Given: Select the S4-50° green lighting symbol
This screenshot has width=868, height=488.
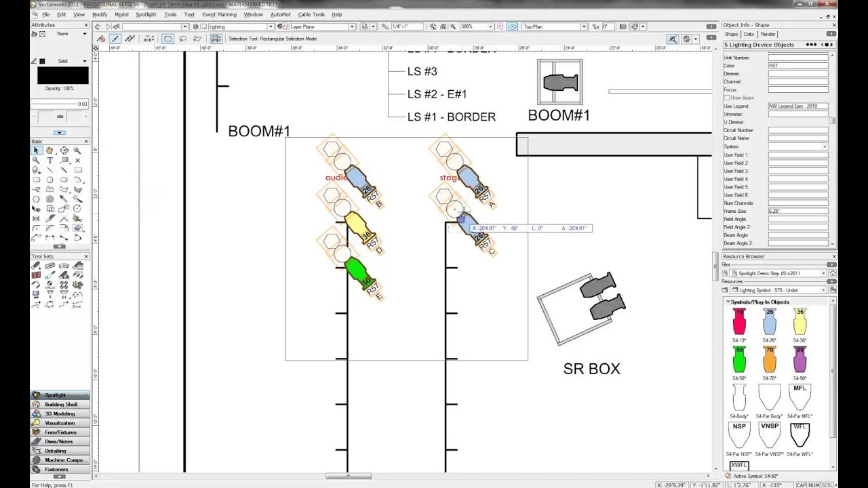Looking at the screenshot, I should [738, 361].
